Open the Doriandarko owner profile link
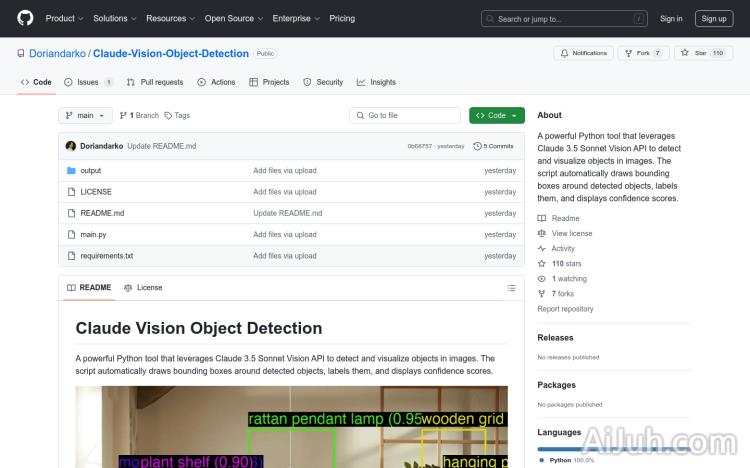The width and height of the screenshot is (750, 468). pyautogui.click(x=57, y=53)
